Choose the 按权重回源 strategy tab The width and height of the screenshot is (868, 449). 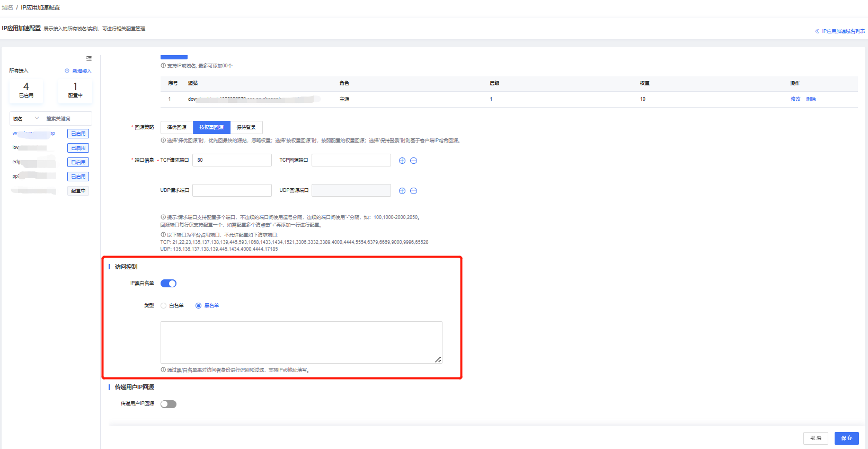211,127
